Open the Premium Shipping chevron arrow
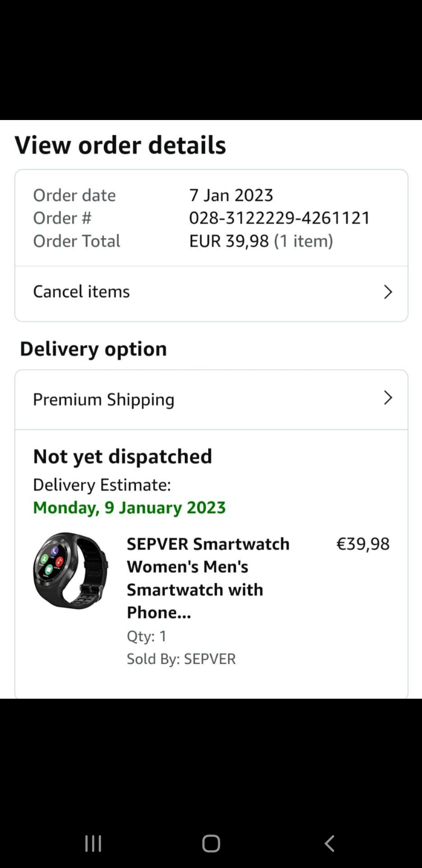The width and height of the screenshot is (422, 868). [388, 398]
